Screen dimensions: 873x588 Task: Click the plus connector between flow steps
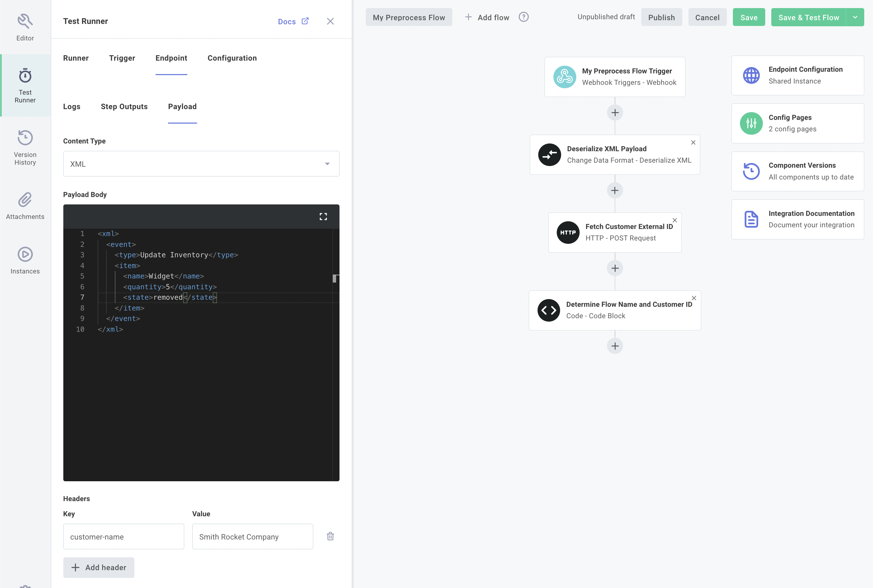(x=614, y=190)
